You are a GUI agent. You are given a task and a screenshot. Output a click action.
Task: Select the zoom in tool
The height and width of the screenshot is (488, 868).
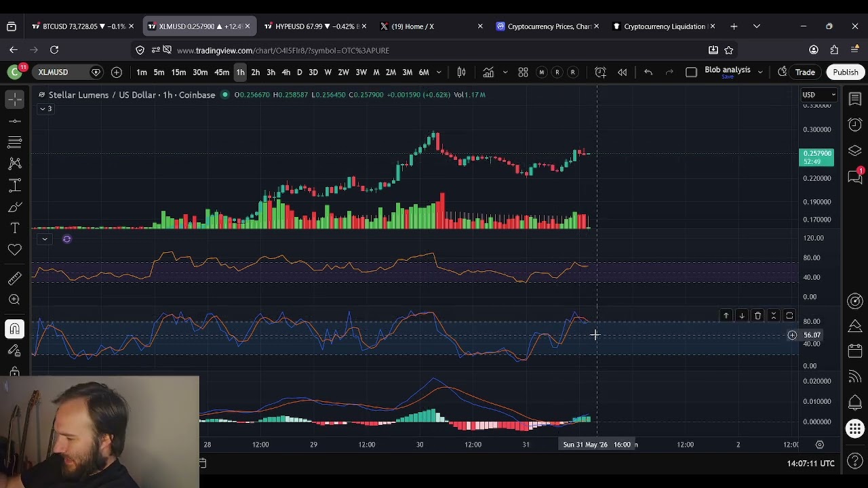click(14, 300)
